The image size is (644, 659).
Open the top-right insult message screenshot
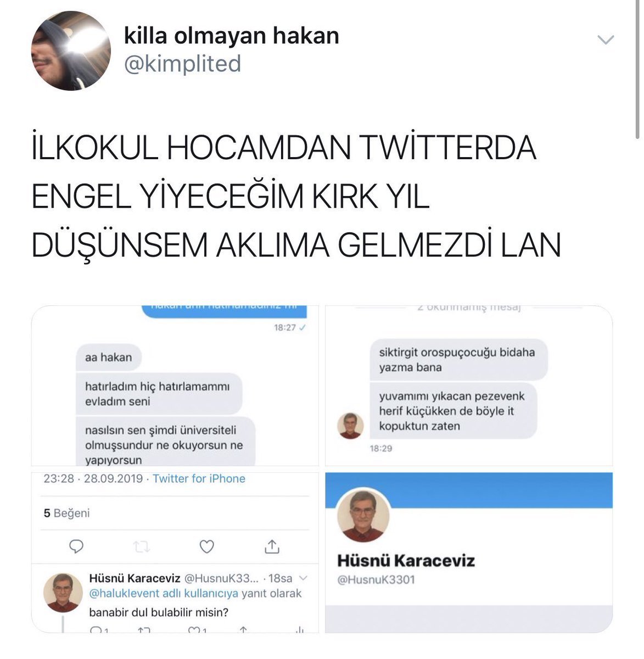[x=469, y=386]
